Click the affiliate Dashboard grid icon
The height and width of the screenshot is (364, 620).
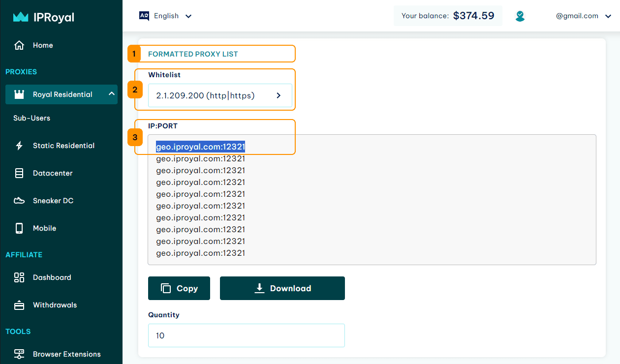pyautogui.click(x=19, y=277)
